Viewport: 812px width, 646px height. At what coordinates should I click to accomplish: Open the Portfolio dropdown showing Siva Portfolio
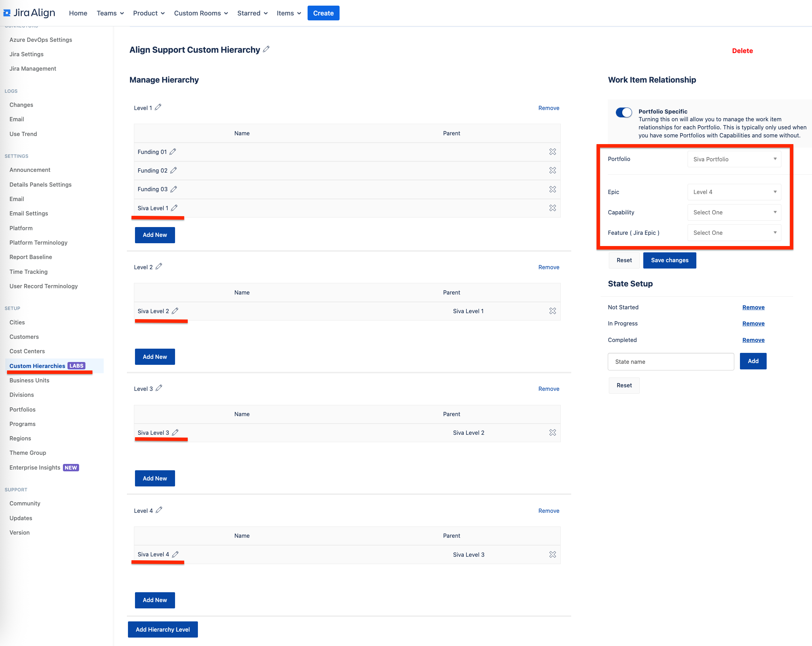[734, 159]
